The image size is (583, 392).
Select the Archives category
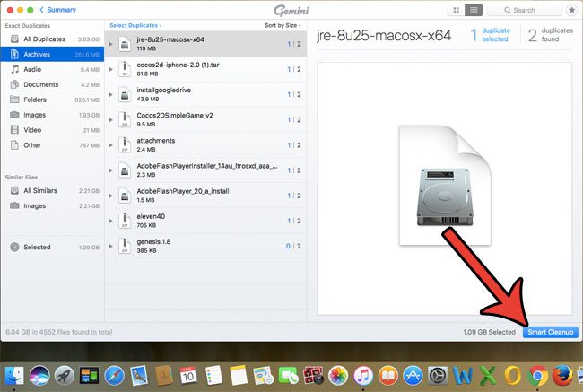pyautogui.click(x=52, y=55)
